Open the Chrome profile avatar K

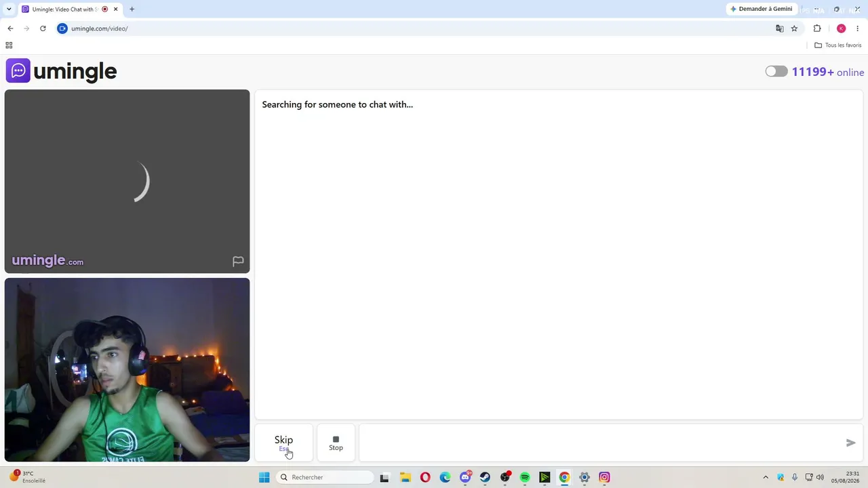842,28
